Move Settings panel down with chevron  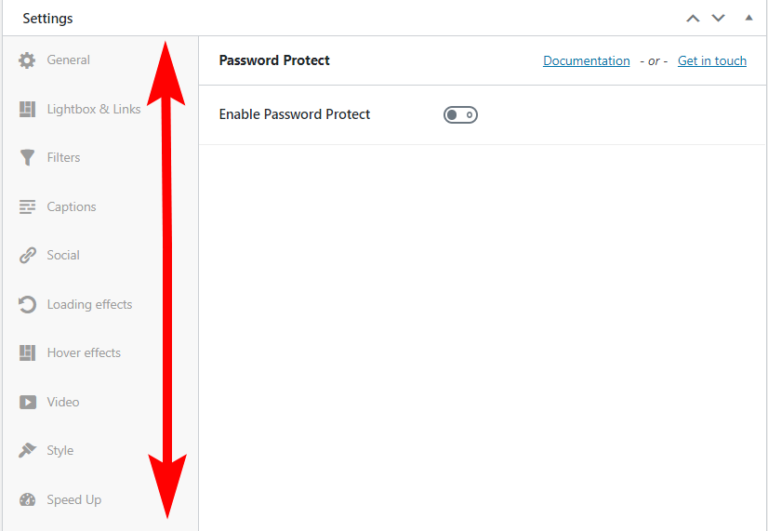click(718, 19)
